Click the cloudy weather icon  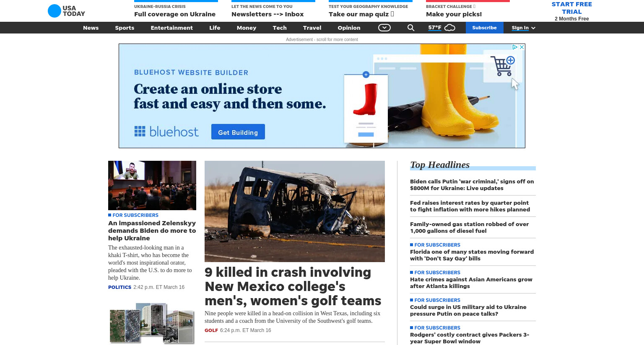click(450, 28)
